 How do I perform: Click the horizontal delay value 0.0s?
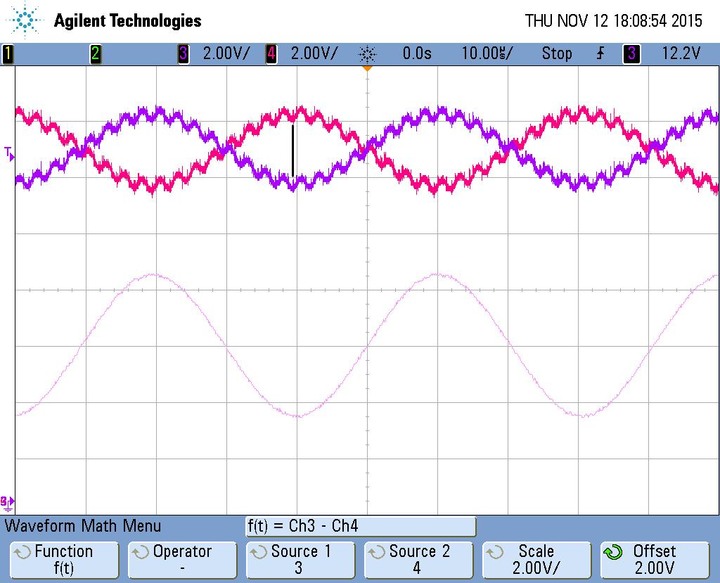417,54
